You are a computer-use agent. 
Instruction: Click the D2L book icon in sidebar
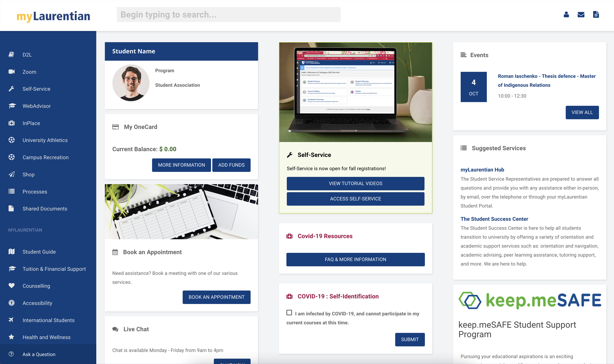click(11, 54)
